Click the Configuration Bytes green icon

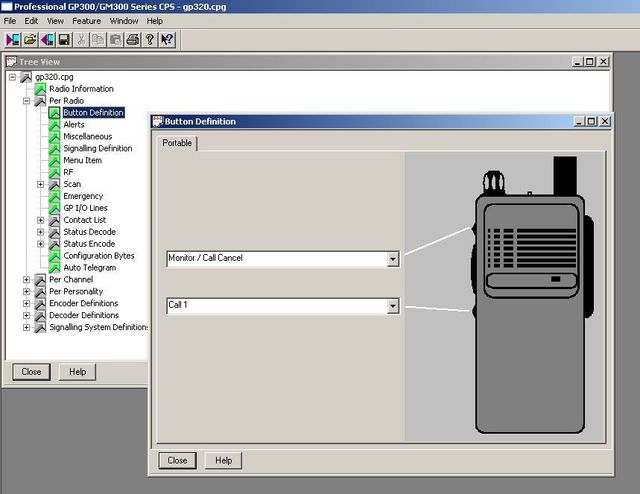click(54, 256)
